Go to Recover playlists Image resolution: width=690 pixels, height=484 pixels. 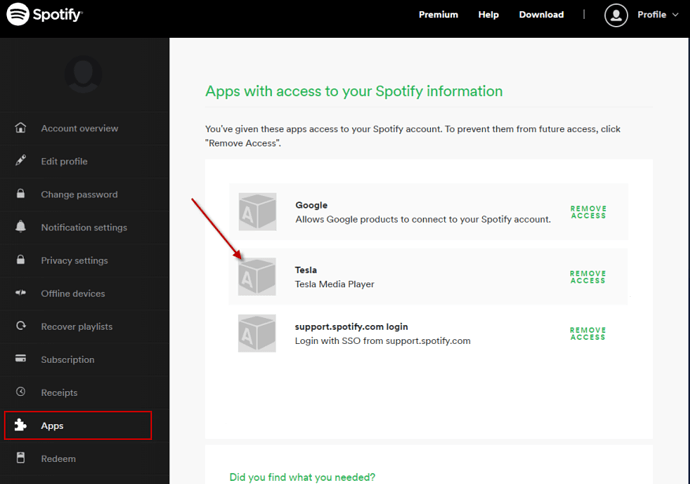coord(77,326)
